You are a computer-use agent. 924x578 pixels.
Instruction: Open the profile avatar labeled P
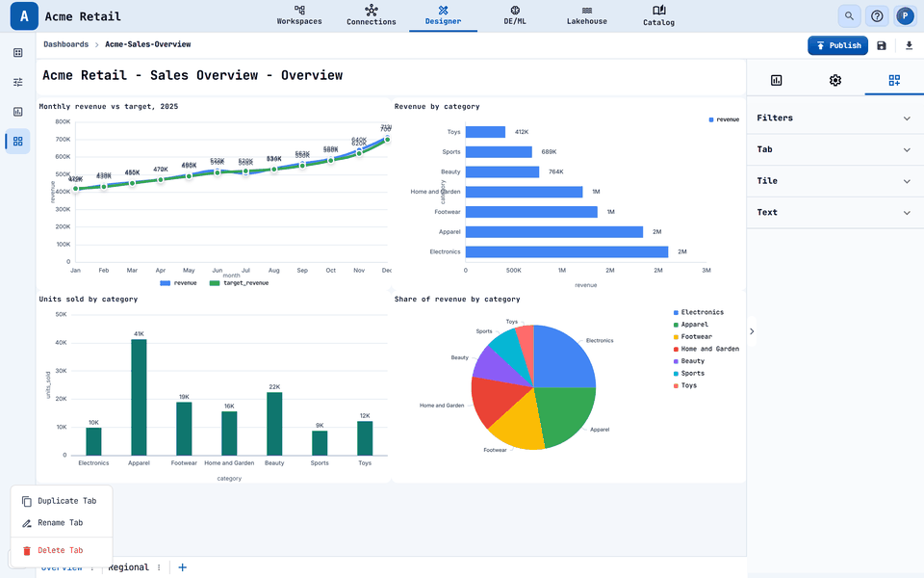[x=905, y=16]
